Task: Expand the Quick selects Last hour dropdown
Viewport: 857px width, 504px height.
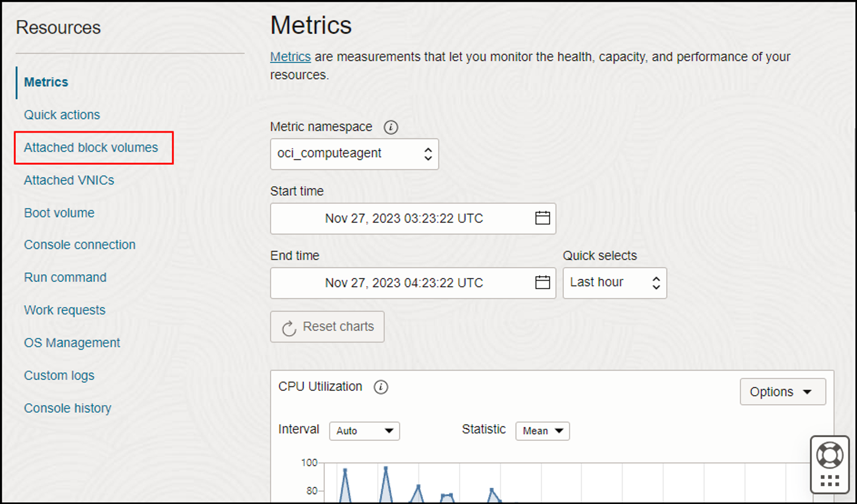Action: [x=614, y=283]
